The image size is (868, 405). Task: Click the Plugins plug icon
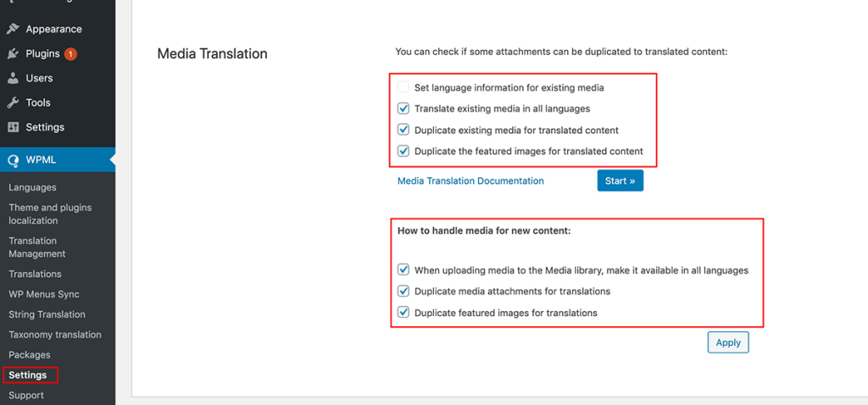point(14,53)
